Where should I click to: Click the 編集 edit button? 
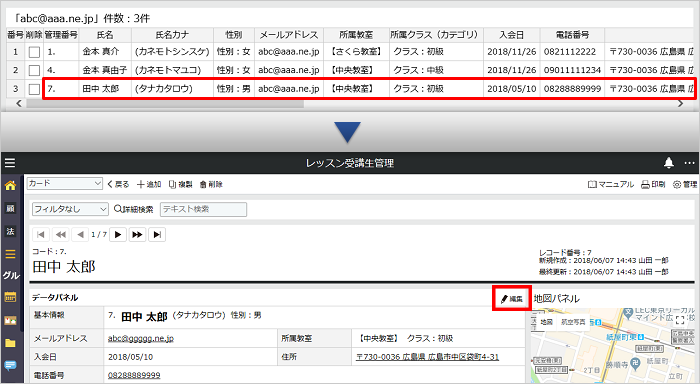[512, 299]
